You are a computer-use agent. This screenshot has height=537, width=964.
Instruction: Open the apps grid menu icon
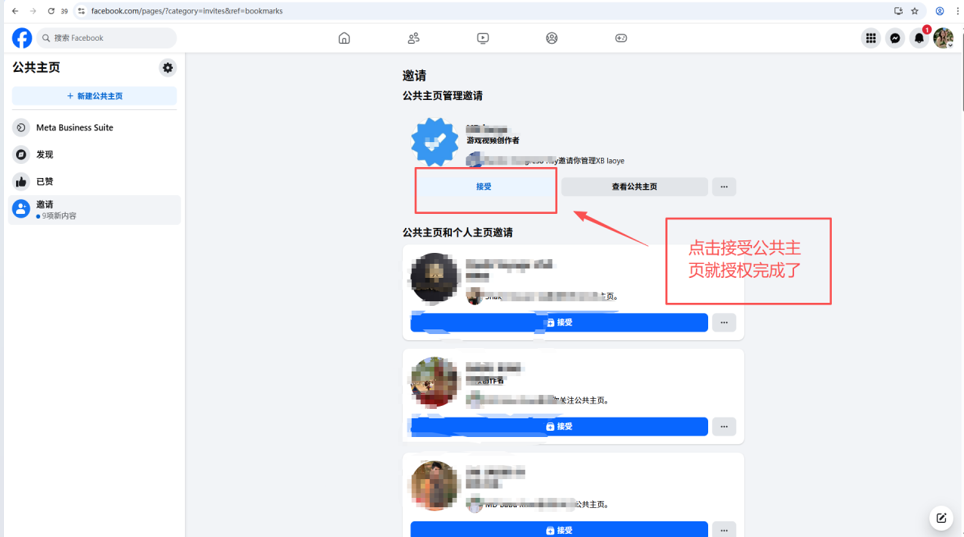[x=871, y=38]
